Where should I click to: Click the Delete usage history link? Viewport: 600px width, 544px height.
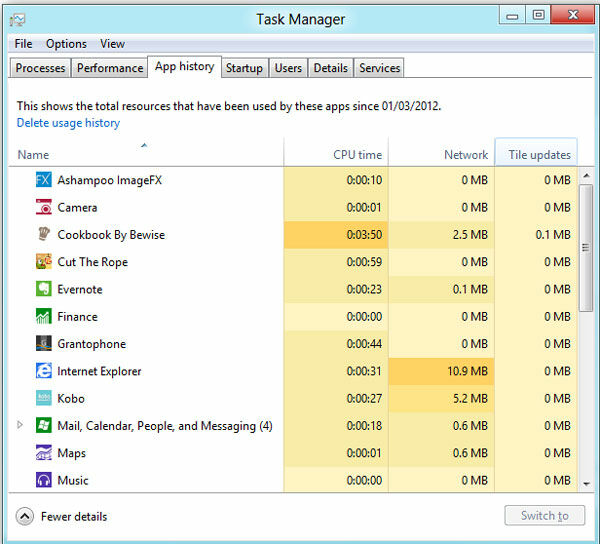[68, 123]
